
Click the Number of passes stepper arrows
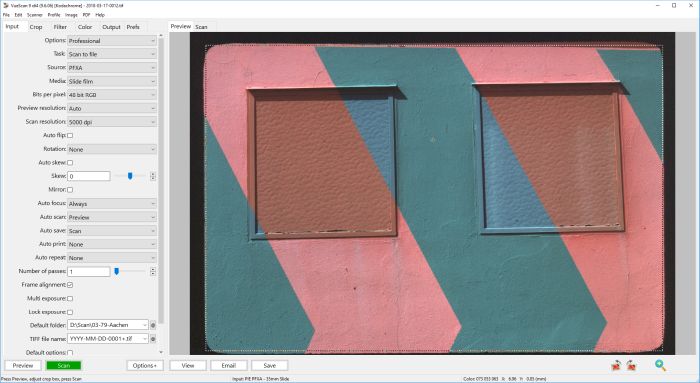(x=153, y=271)
